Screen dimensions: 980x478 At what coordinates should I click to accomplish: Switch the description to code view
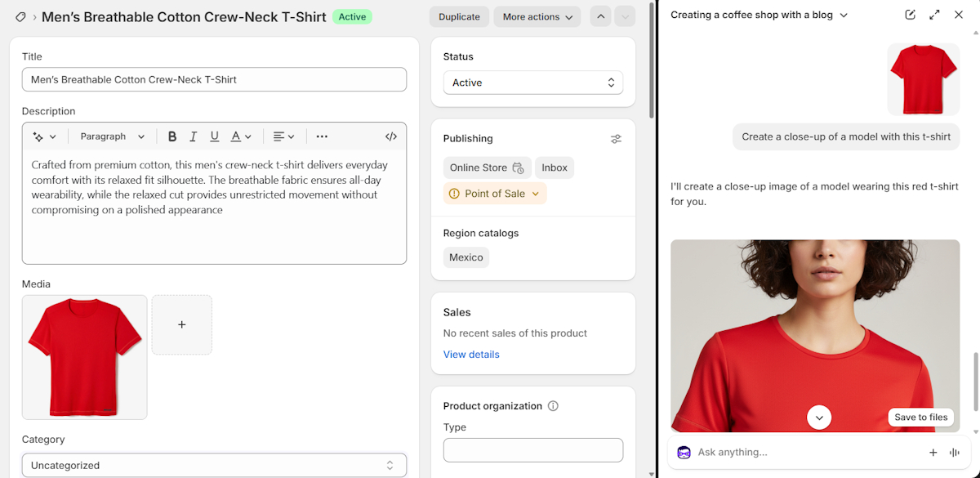390,136
